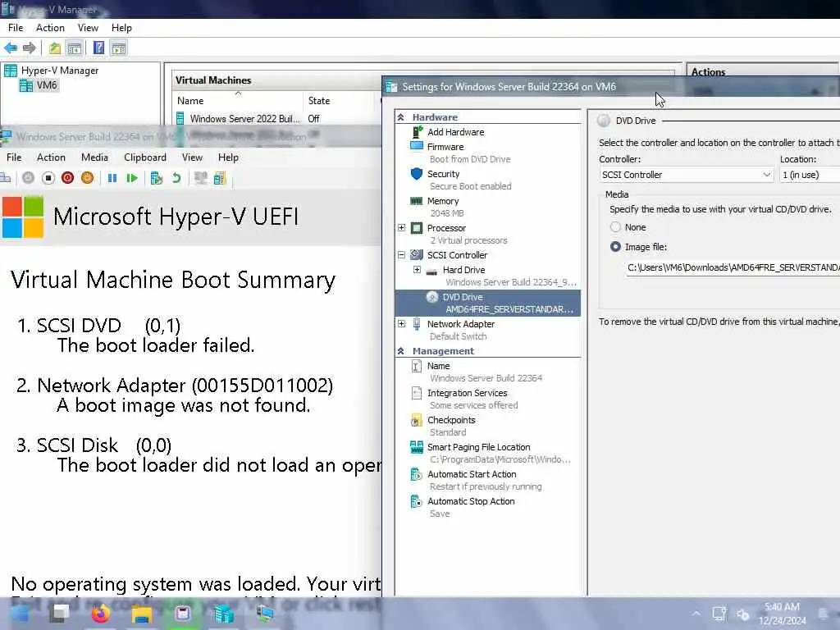Click the Show/Hide Console Tree toolbar icon

pyautogui.click(x=75, y=48)
